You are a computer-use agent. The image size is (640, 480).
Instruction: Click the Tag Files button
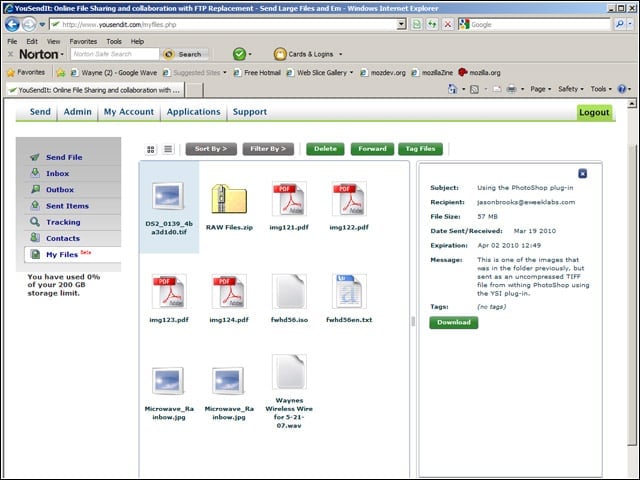[x=420, y=149]
